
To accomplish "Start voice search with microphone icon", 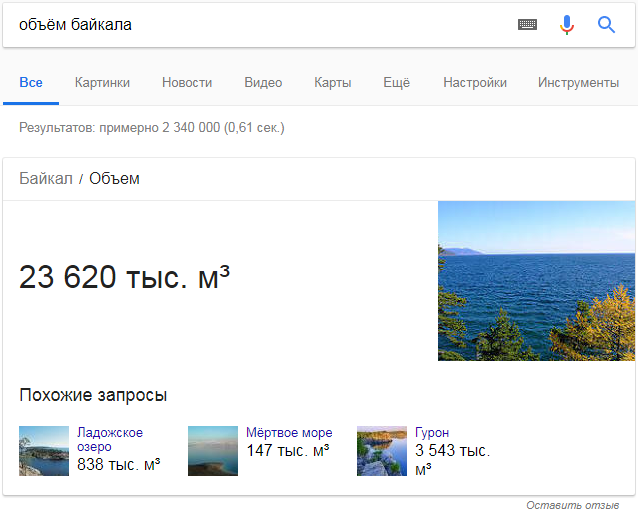I will pyautogui.click(x=566, y=25).
